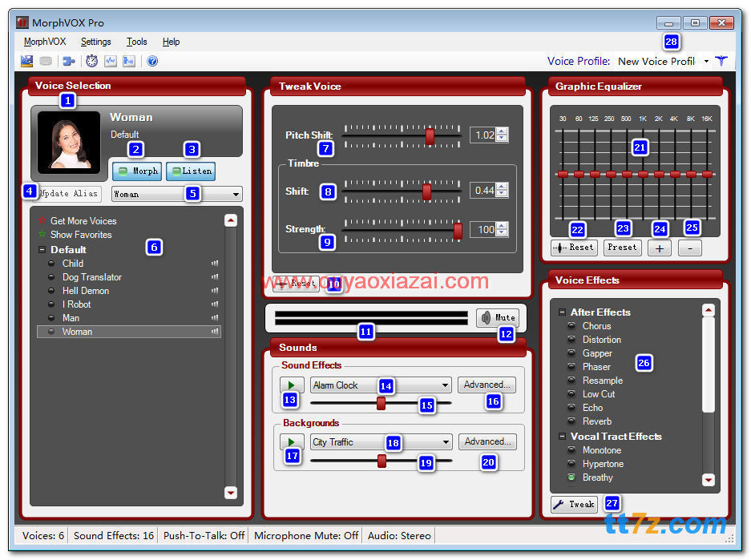Collapse the Vocal Tract Effects group

pyautogui.click(x=563, y=436)
